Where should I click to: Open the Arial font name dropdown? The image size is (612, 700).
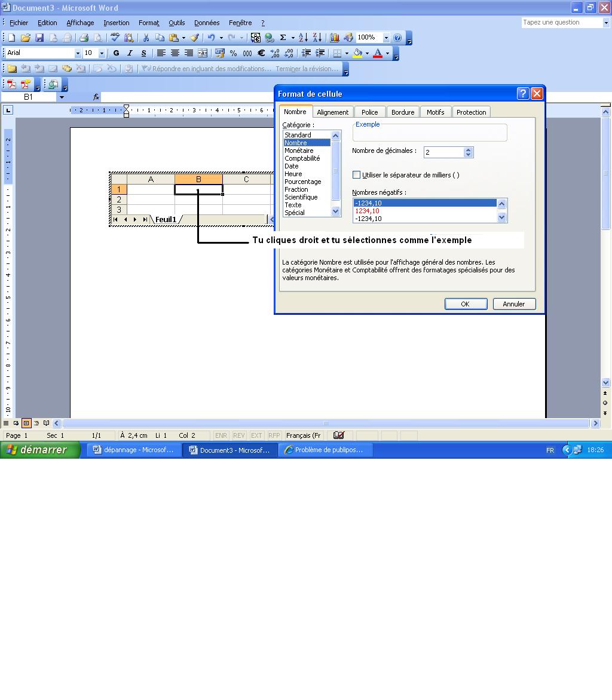coord(78,53)
